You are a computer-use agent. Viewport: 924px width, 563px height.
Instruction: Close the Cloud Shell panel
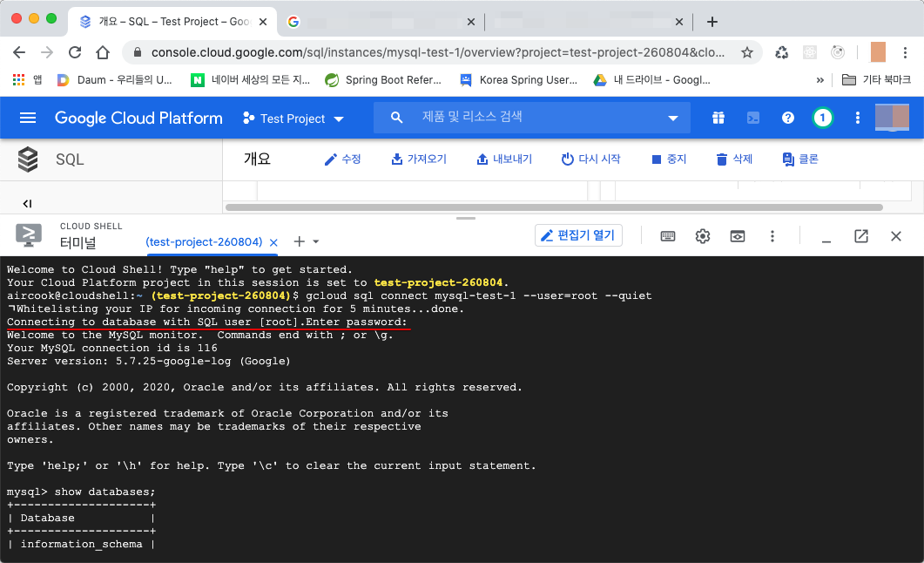(x=896, y=236)
